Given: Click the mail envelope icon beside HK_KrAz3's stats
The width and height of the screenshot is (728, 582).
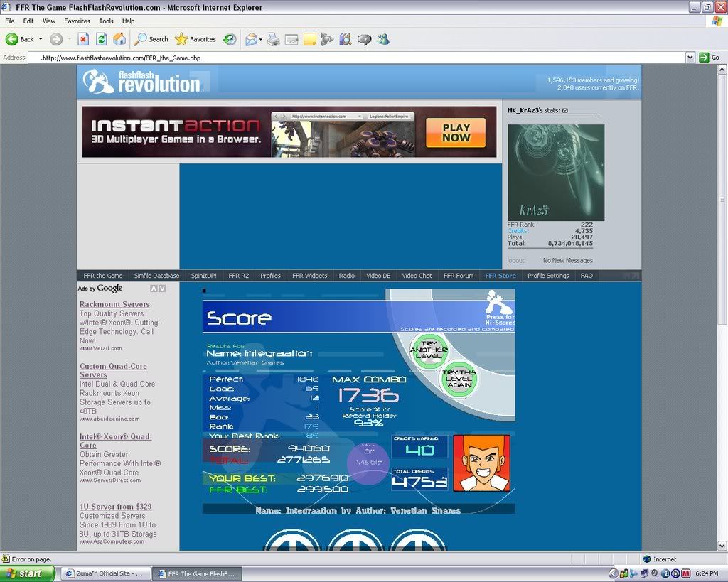Looking at the screenshot, I should 565,111.
